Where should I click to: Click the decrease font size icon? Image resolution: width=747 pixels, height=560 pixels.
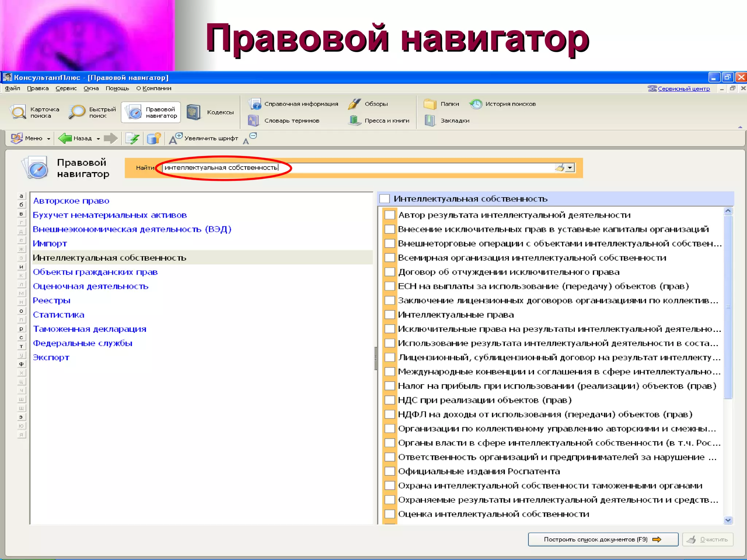250,138
